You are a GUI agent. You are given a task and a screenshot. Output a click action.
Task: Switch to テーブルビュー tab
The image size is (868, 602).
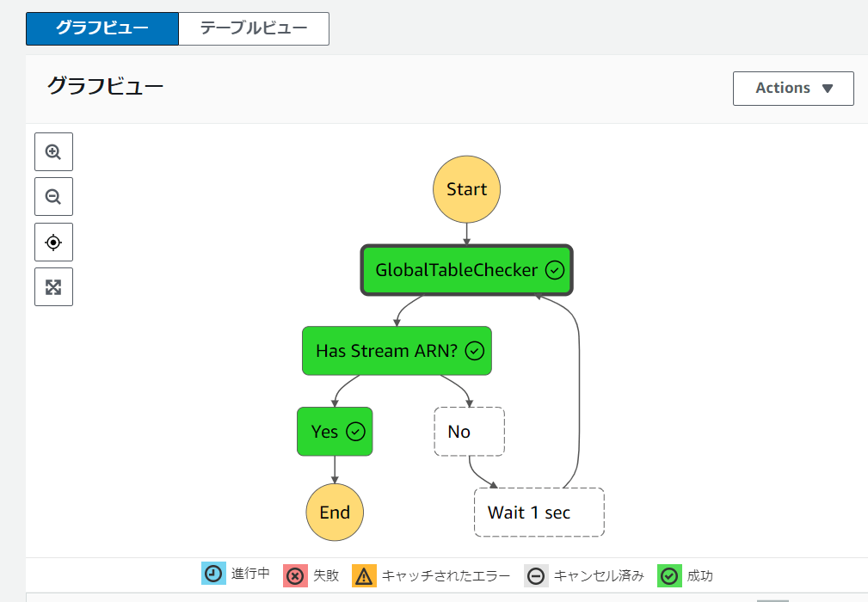pyautogui.click(x=254, y=28)
